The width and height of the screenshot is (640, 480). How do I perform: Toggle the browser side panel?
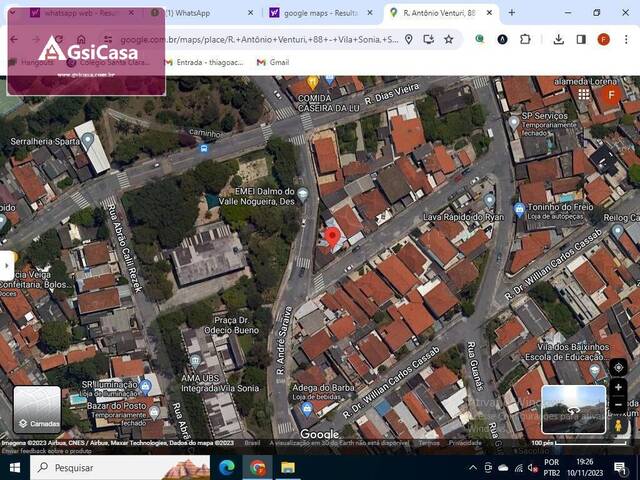click(x=581, y=40)
